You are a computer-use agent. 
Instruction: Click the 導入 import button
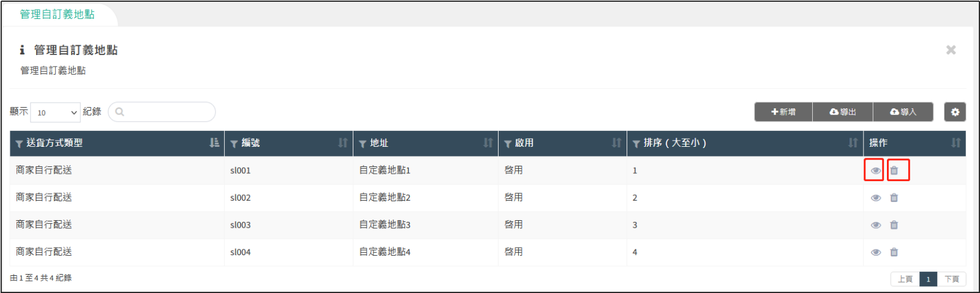pyautogui.click(x=903, y=112)
